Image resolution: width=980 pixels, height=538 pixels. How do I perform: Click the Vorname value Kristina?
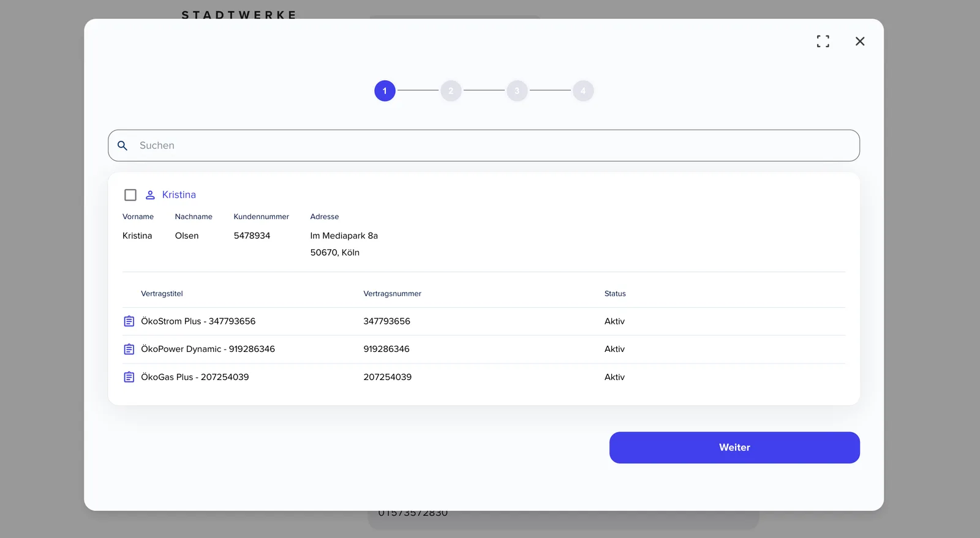tap(137, 236)
